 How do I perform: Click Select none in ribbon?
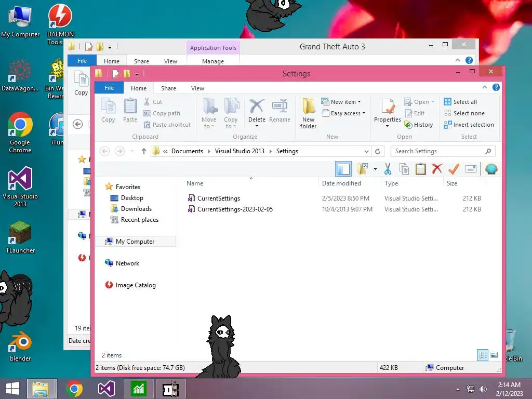[464, 113]
